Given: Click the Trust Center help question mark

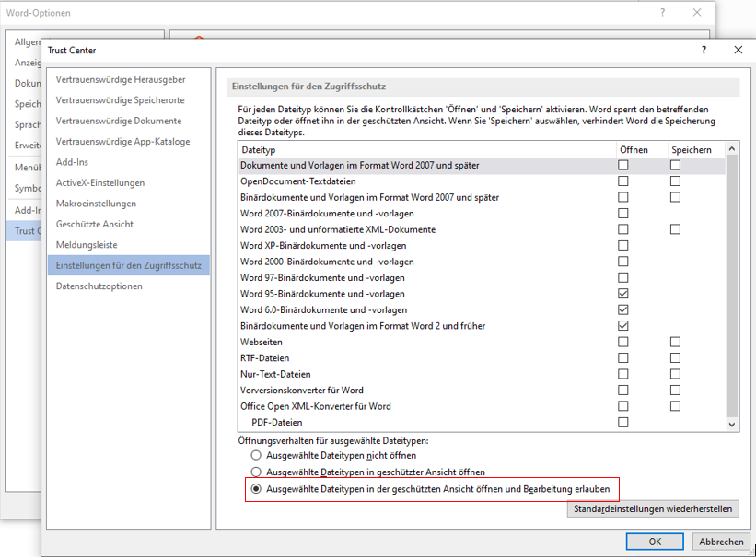Looking at the screenshot, I should point(704,51).
